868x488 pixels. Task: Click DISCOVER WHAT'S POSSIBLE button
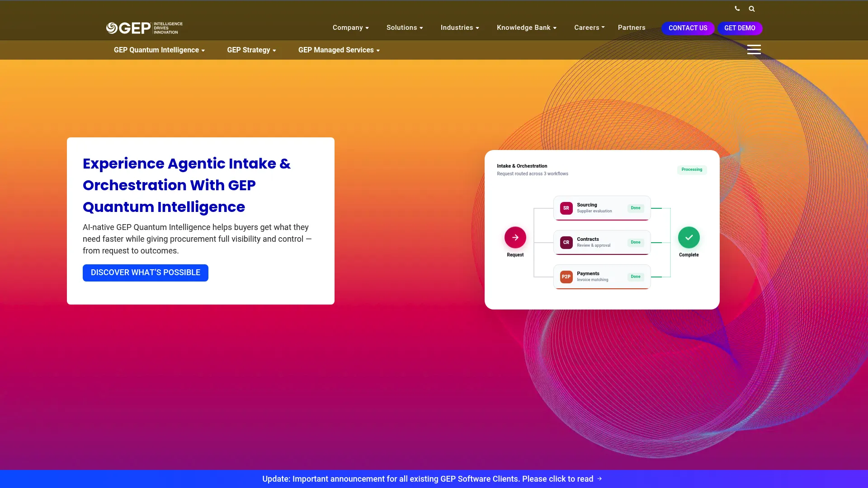[146, 273]
